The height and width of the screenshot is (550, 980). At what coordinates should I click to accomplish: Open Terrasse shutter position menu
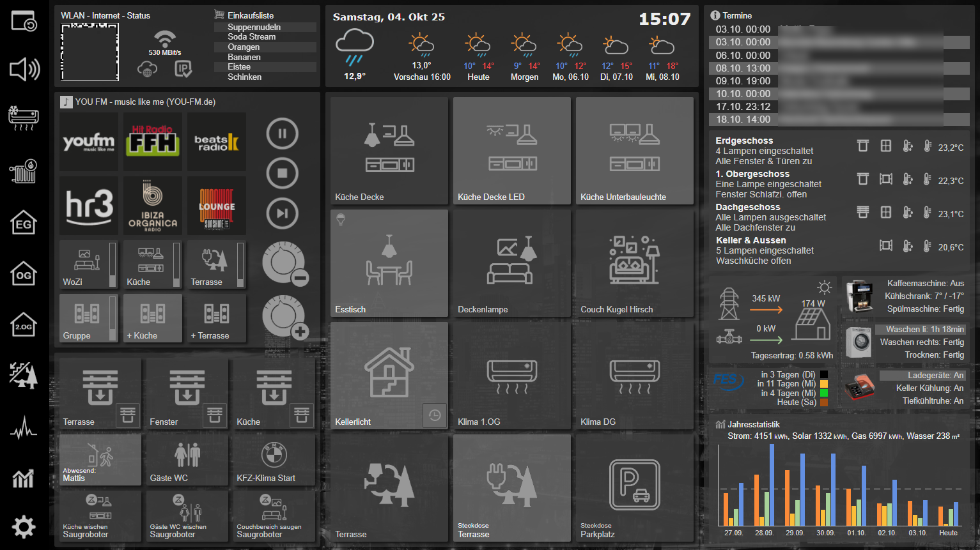pos(128,416)
